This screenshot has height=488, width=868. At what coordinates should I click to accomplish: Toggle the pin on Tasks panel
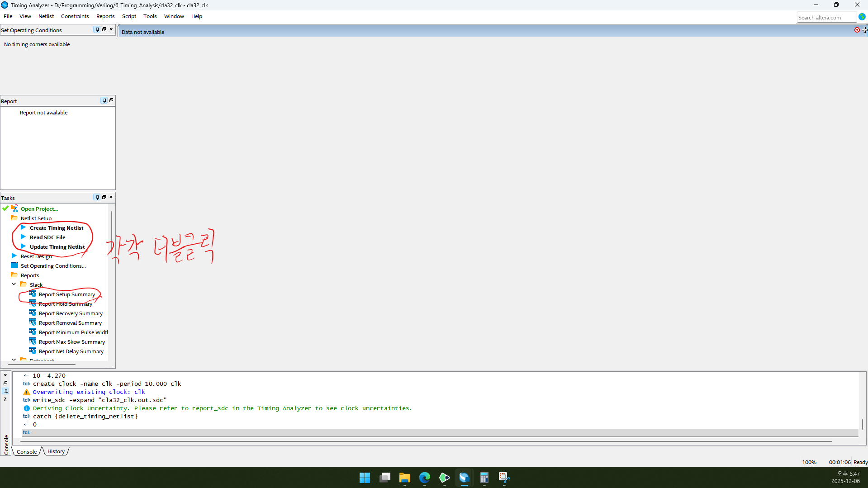[x=97, y=197]
